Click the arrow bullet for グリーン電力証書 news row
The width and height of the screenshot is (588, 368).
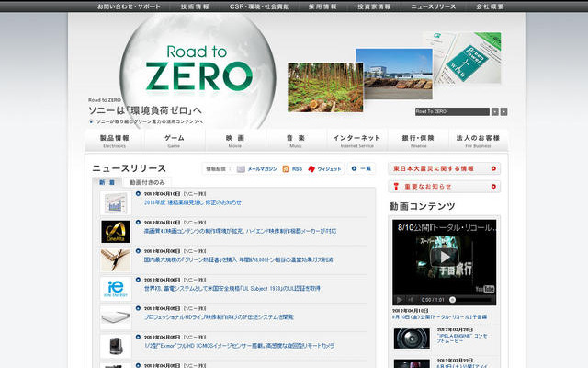[138, 251]
